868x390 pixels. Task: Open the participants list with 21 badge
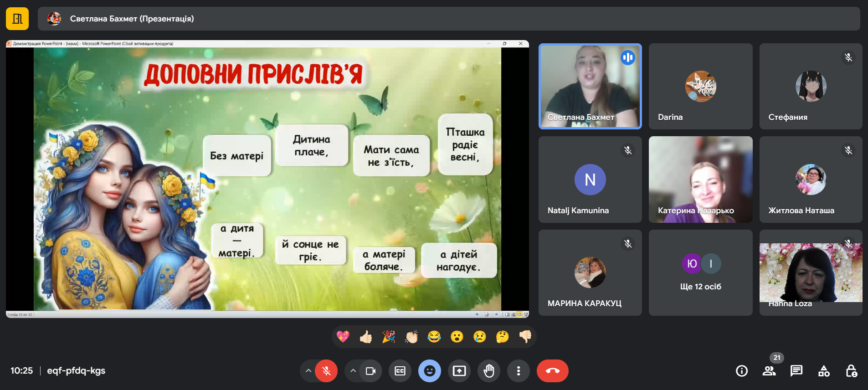click(x=769, y=371)
